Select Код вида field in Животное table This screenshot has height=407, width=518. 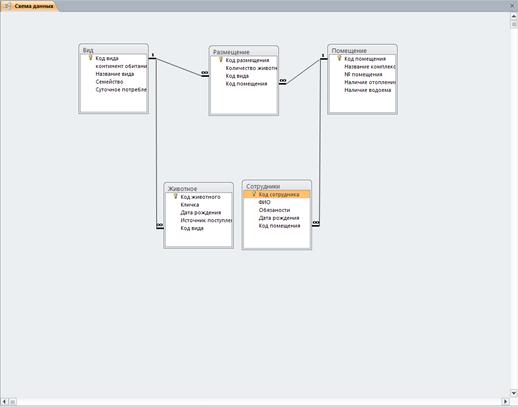199,228
